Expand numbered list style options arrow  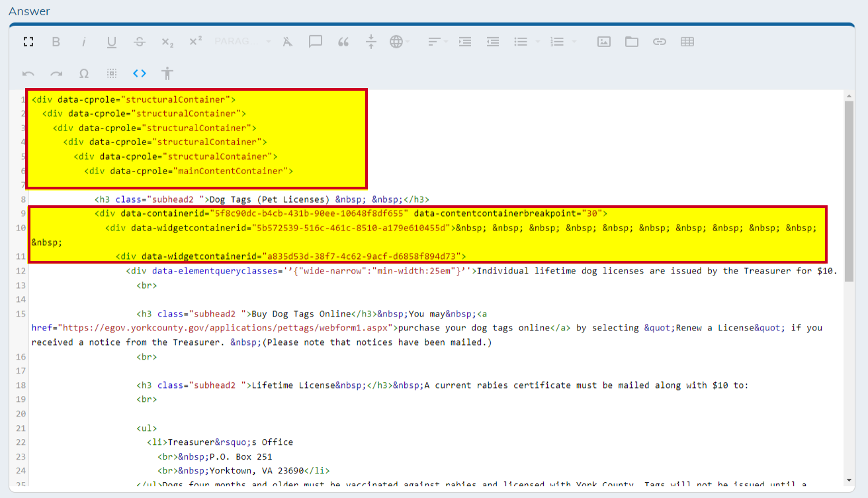click(x=574, y=42)
